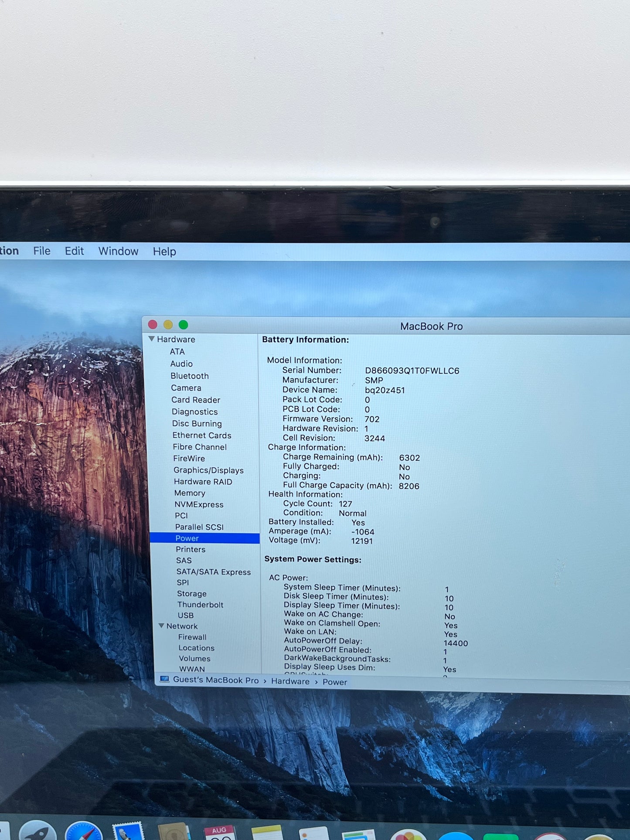The image size is (630, 840).
Task: Open the Mail app in the Dock
Action: tap(128, 831)
